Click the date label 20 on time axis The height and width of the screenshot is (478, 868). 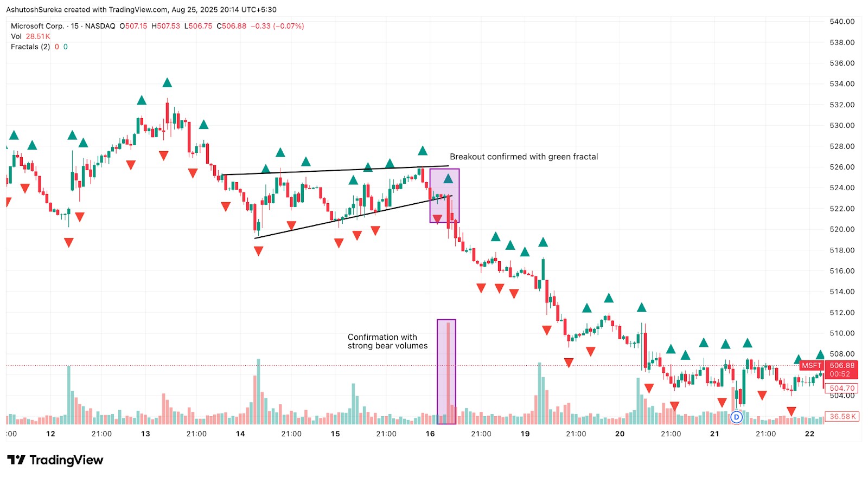point(620,434)
